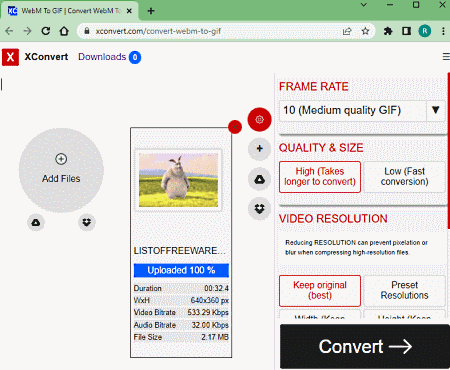This screenshot has width=450, height=370.
Task: Click the LISTOFFREEWARE file name
Action: [180, 251]
